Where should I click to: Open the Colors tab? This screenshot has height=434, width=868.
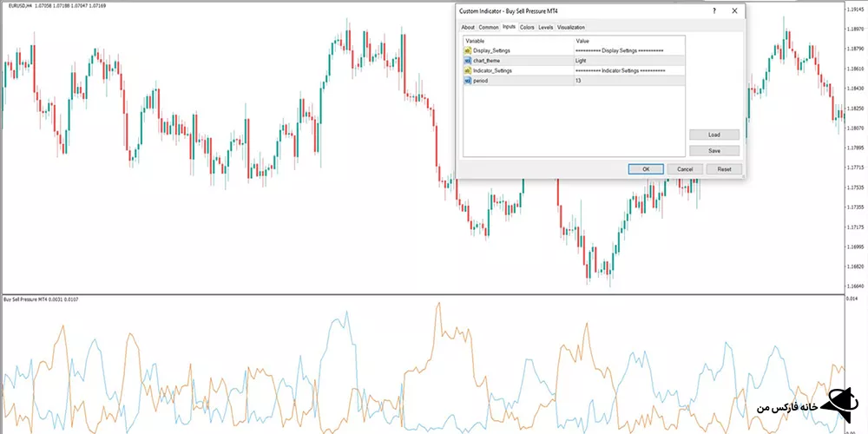pyautogui.click(x=527, y=27)
